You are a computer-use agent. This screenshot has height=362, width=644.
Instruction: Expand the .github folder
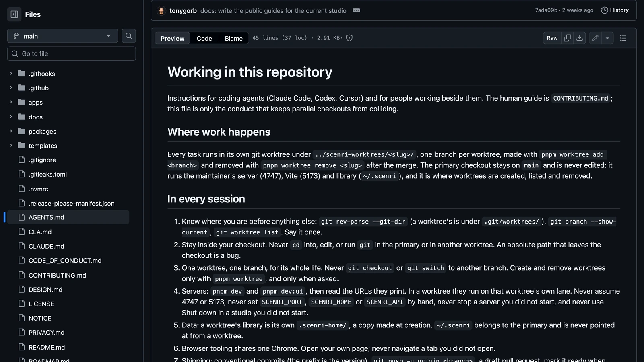(11, 88)
